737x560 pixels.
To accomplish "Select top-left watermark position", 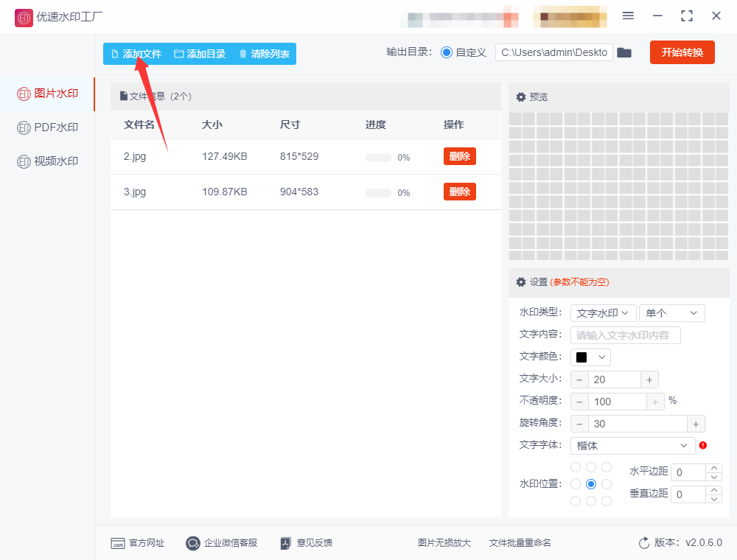I will [x=576, y=467].
